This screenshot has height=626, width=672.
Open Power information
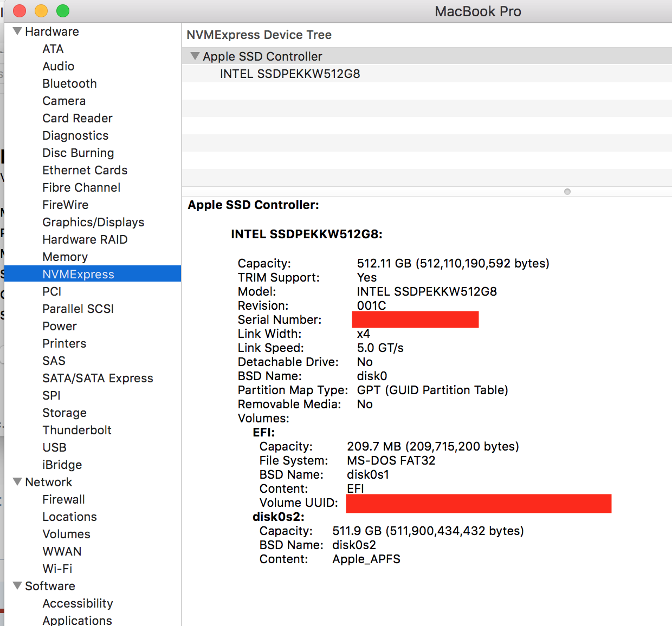60,326
